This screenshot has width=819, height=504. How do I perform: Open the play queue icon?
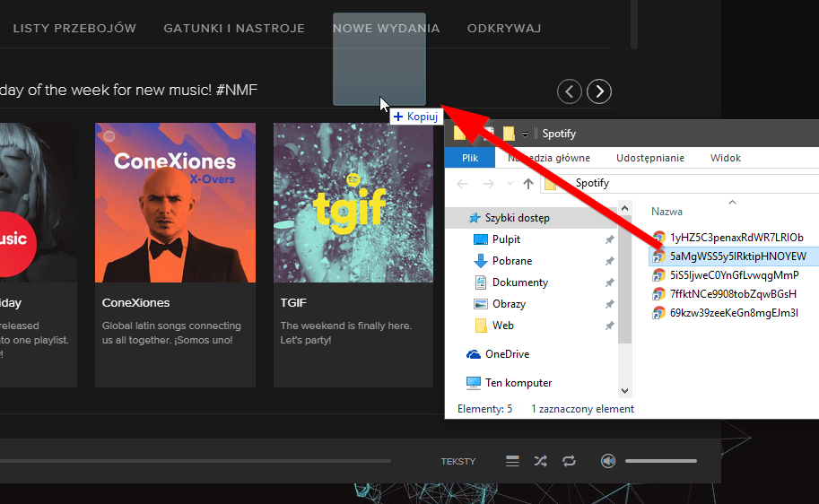point(512,461)
